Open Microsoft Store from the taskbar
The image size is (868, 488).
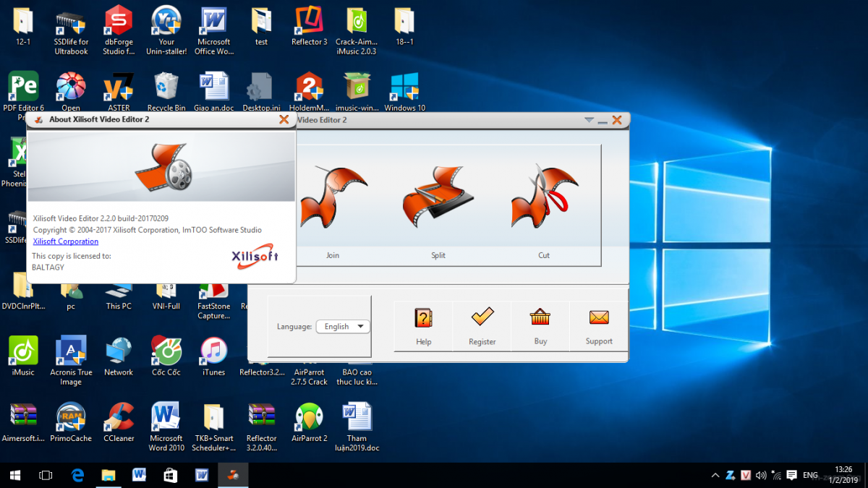(x=171, y=475)
